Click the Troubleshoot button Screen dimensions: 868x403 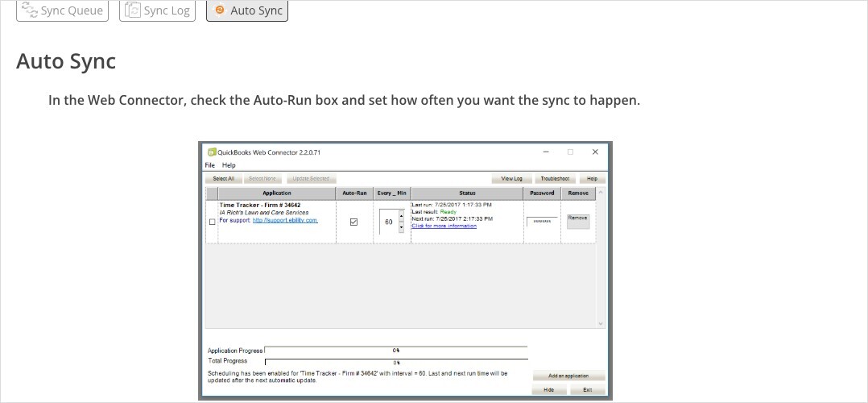[555, 179]
